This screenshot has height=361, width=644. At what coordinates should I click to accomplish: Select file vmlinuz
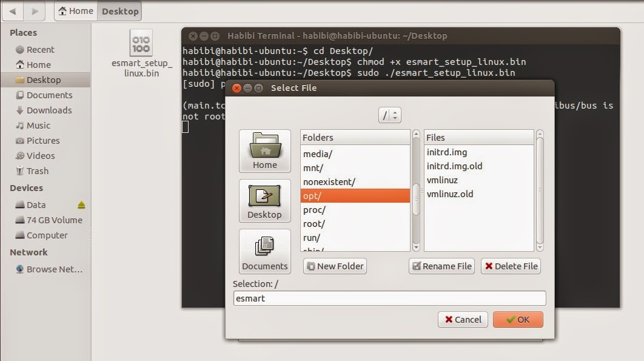tap(479, 180)
